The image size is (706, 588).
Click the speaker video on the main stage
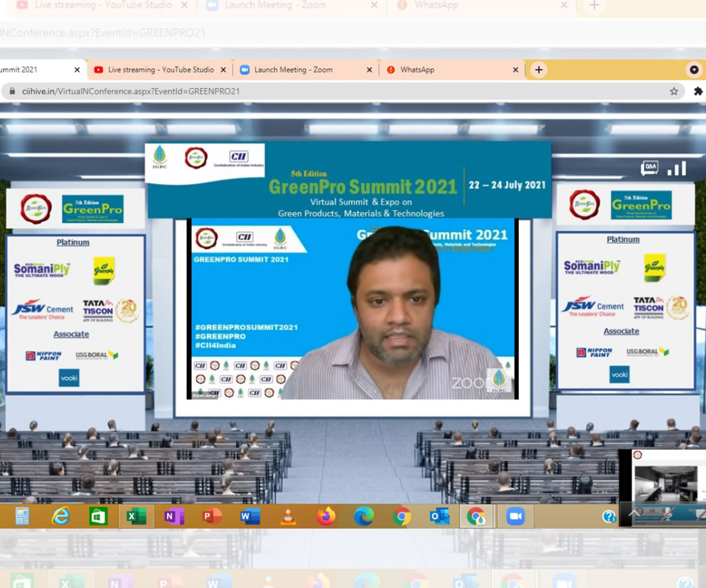tap(353, 309)
